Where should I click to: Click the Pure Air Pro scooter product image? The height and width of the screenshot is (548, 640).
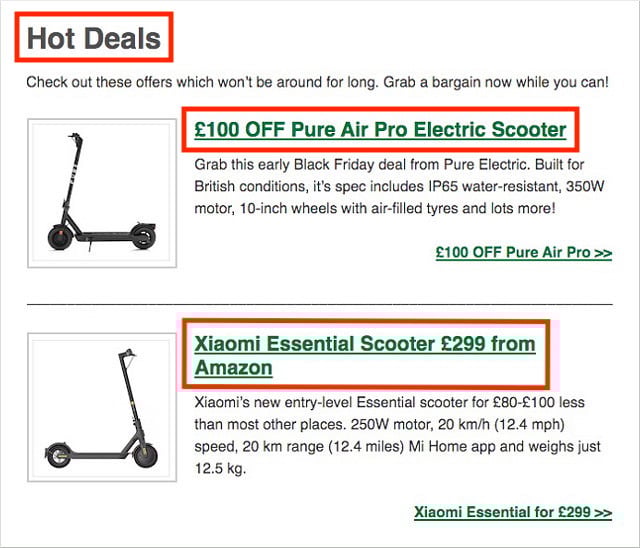tap(102, 193)
